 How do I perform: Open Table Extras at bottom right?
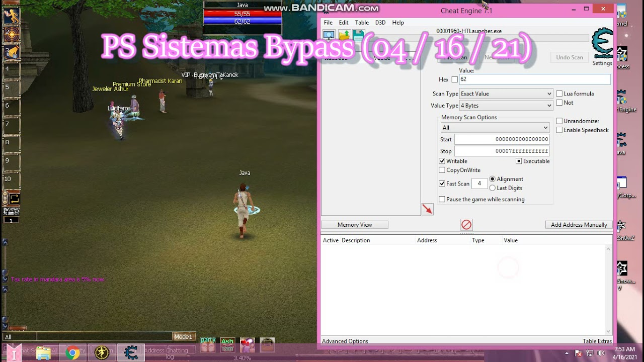(597, 341)
